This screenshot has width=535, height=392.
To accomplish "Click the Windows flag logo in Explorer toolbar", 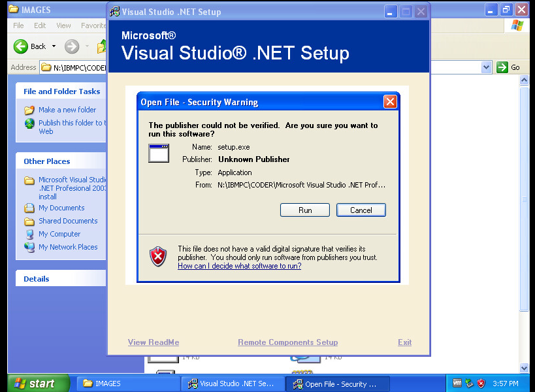I will coord(517,26).
